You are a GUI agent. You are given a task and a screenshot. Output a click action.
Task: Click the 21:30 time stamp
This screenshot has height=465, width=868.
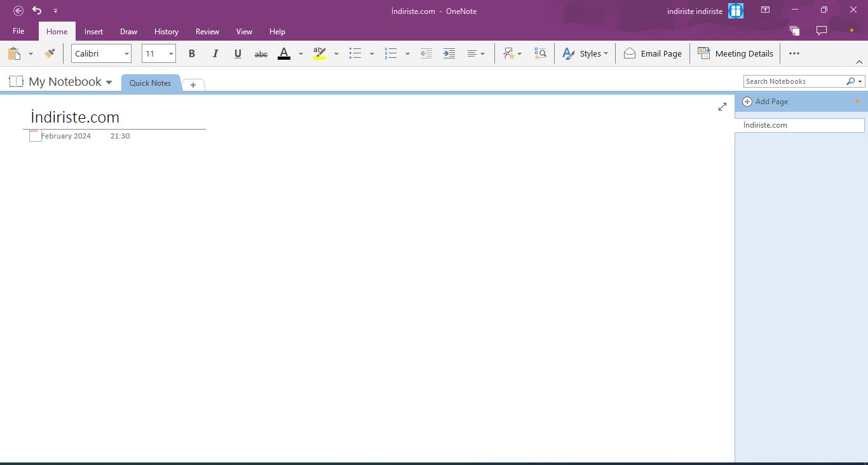click(120, 136)
